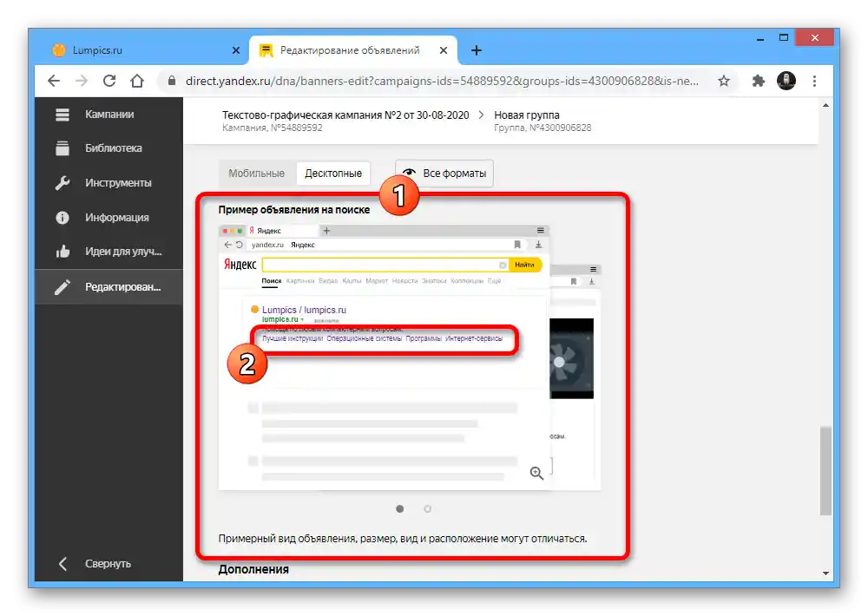The height and width of the screenshot is (616, 868).
Task: Click the browser forward arrow
Action: [x=82, y=82]
